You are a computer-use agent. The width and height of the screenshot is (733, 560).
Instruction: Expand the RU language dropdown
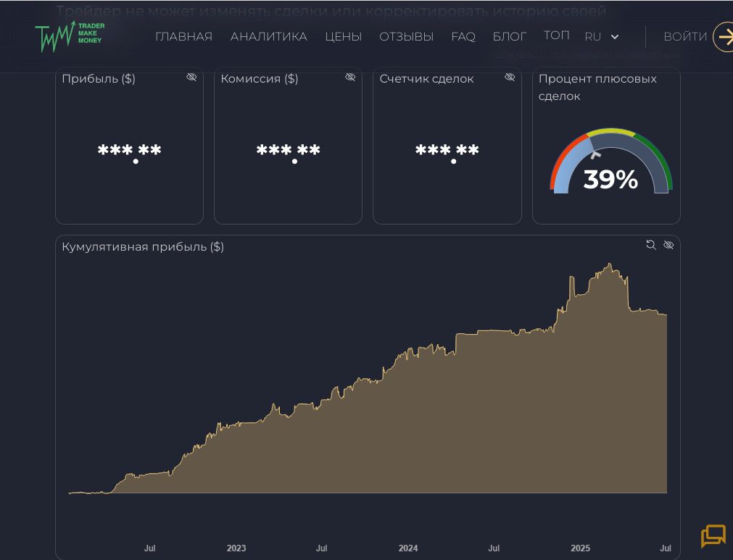602,36
